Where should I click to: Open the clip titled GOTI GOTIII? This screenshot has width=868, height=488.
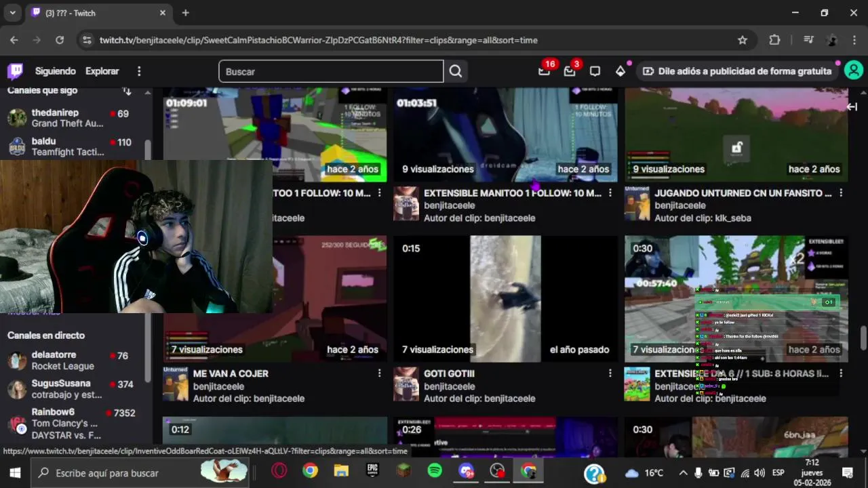click(x=449, y=373)
